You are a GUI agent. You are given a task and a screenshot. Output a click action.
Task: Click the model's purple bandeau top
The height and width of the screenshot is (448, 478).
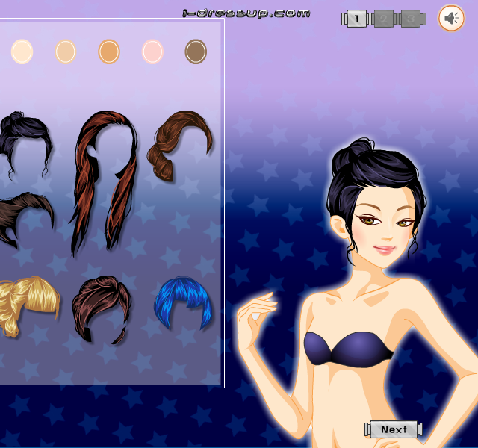click(349, 349)
